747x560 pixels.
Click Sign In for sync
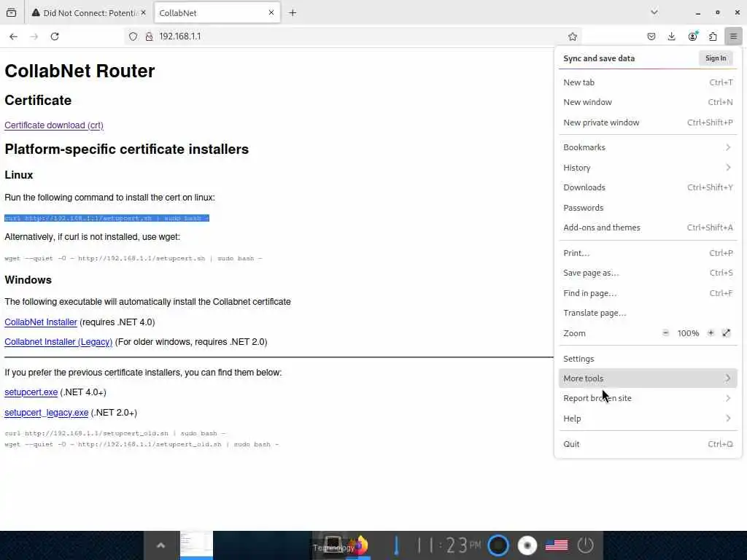click(x=716, y=58)
